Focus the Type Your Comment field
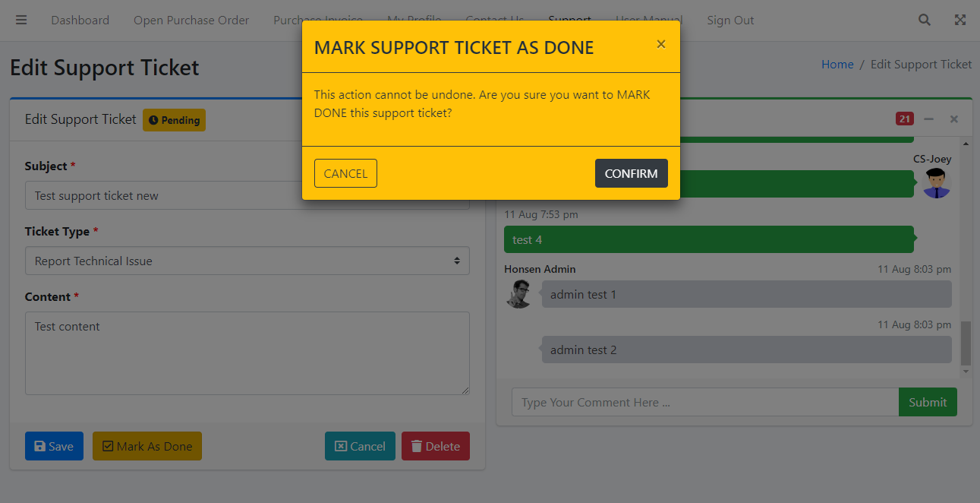The width and height of the screenshot is (980, 503). [704, 403]
